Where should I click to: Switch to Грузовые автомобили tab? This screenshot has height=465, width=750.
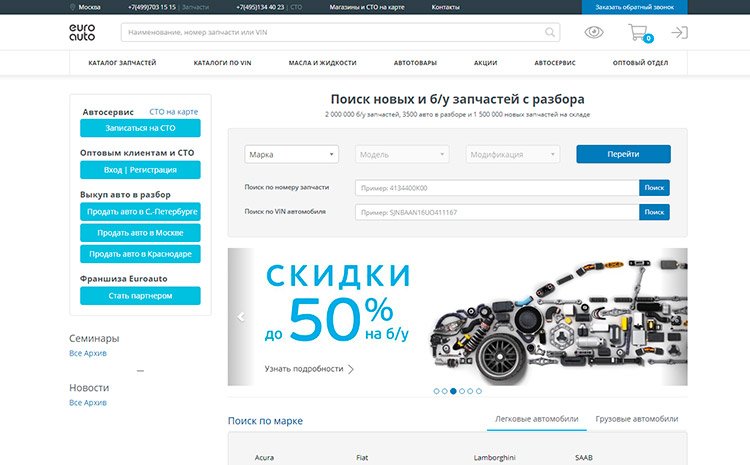pos(636,419)
